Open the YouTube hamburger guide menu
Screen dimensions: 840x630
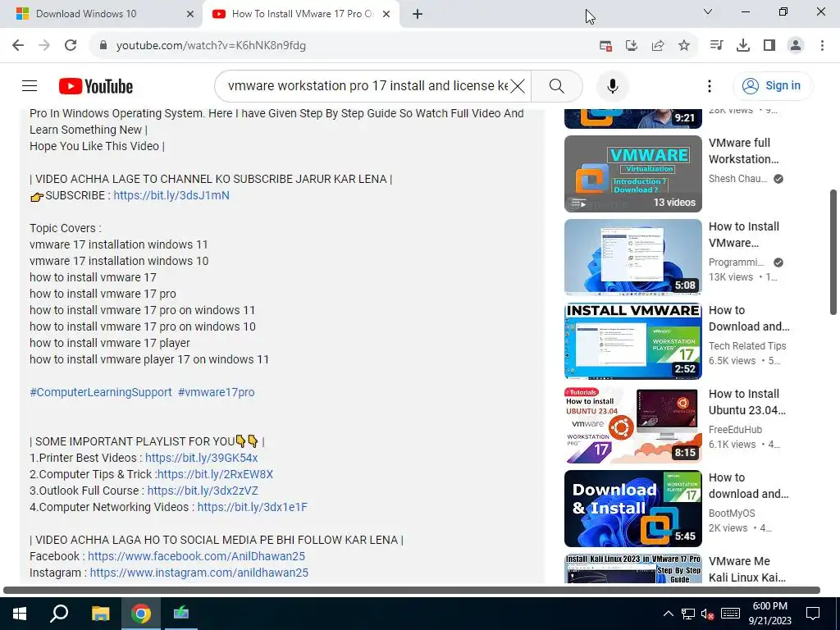tap(30, 85)
